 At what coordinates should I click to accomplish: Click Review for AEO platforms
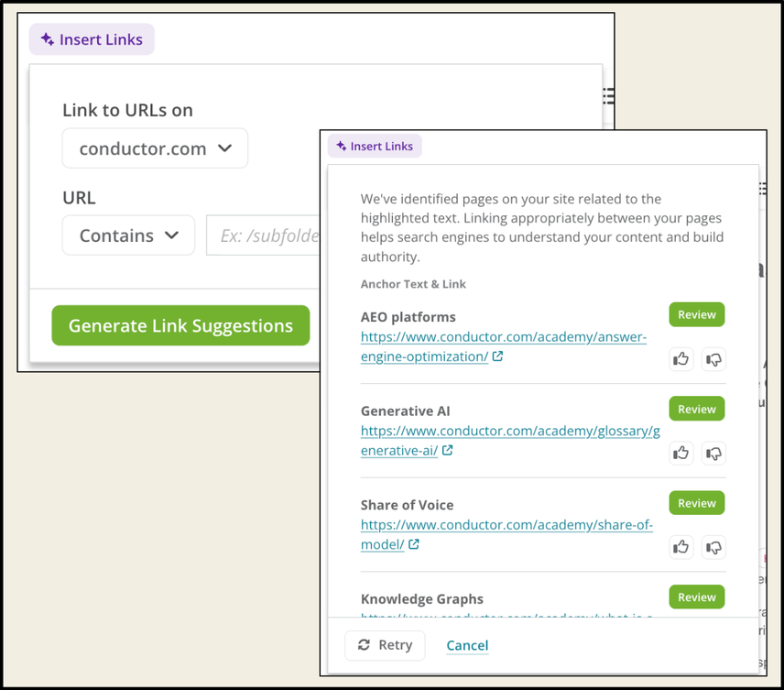click(696, 314)
